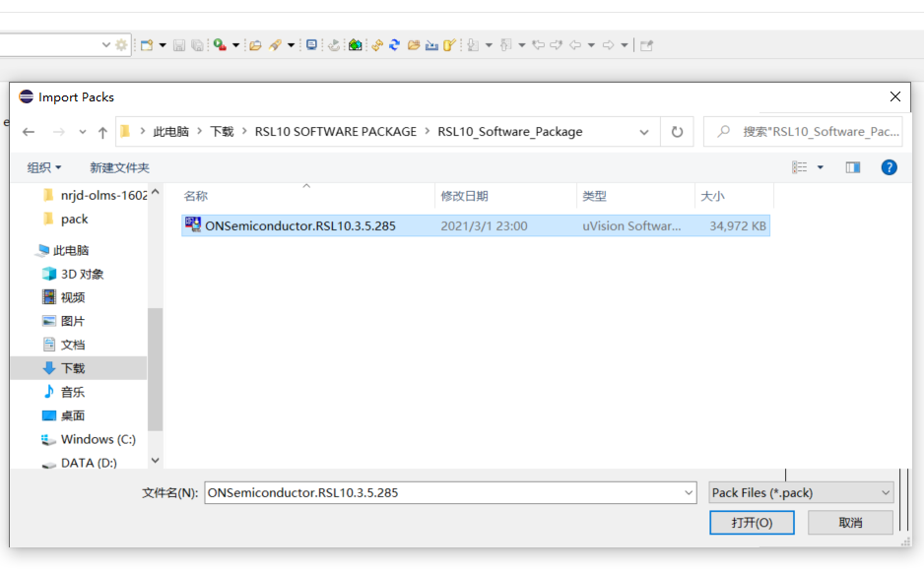This screenshot has height=573, width=924.
Task: Refresh the current folder view
Action: [677, 132]
